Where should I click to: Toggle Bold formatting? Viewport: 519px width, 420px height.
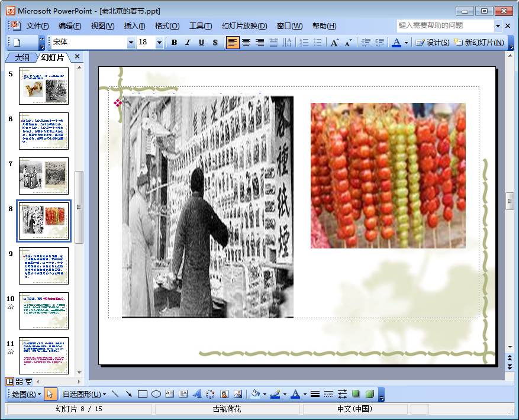174,43
